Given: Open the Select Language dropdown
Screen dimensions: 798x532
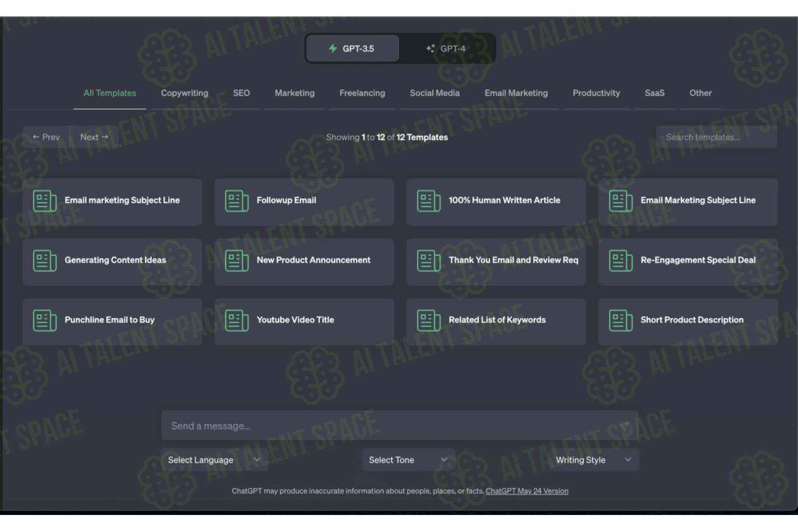Looking at the screenshot, I should (214, 460).
